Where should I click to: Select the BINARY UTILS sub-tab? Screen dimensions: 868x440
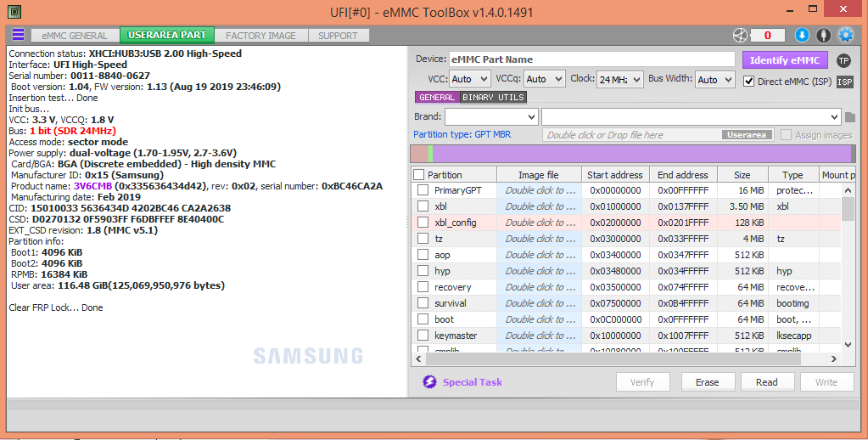[x=493, y=98]
